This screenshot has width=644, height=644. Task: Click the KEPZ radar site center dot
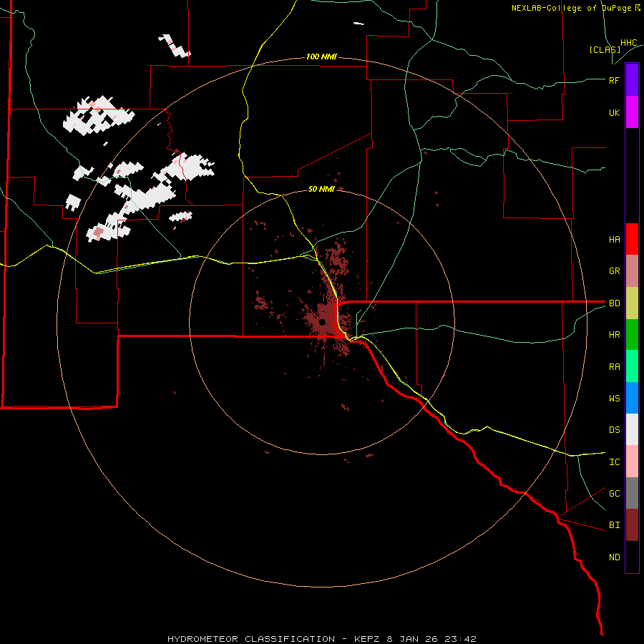point(322,321)
